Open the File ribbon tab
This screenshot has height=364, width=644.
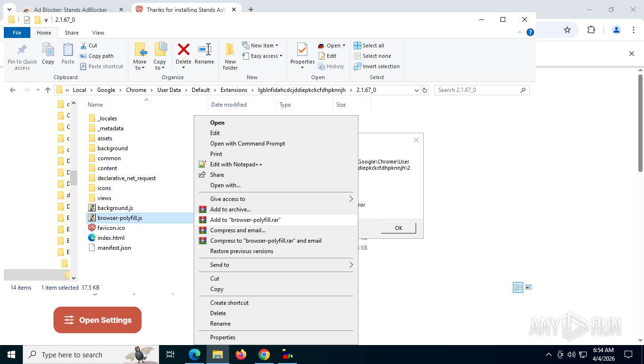point(17,33)
